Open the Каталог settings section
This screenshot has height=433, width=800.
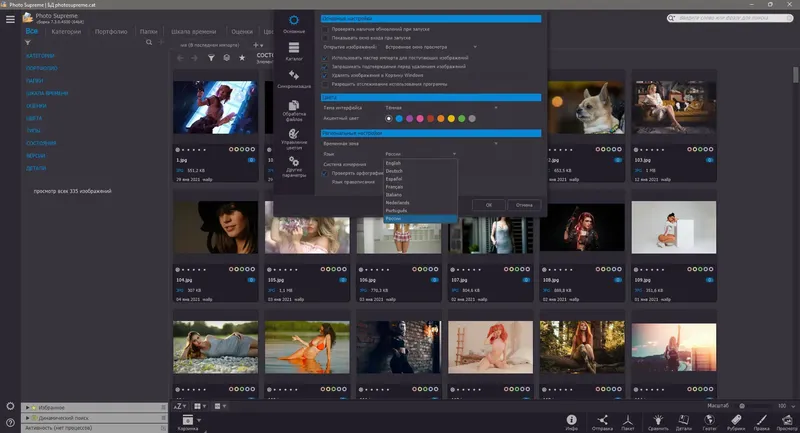(294, 52)
